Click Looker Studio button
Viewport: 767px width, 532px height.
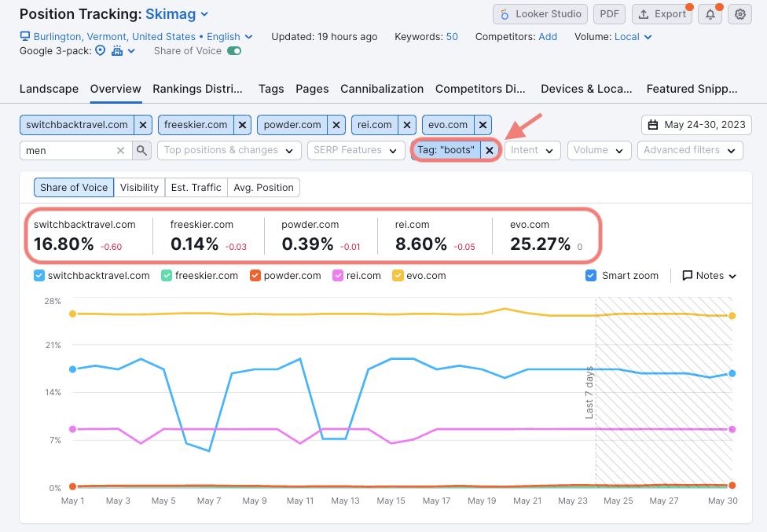pyautogui.click(x=541, y=14)
